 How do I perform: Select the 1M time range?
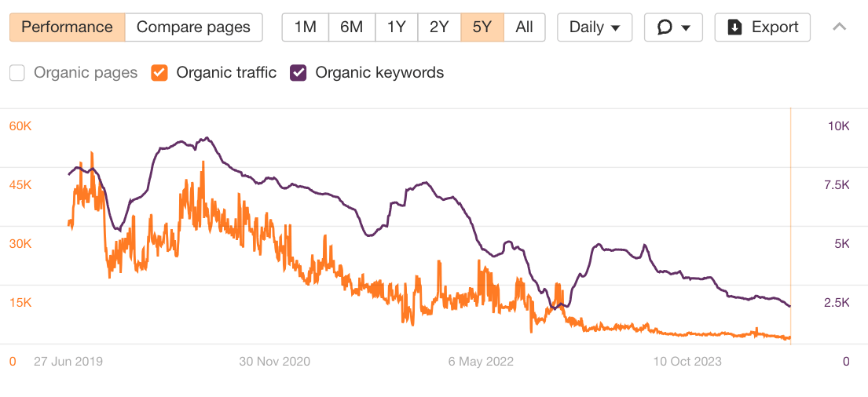pos(305,27)
